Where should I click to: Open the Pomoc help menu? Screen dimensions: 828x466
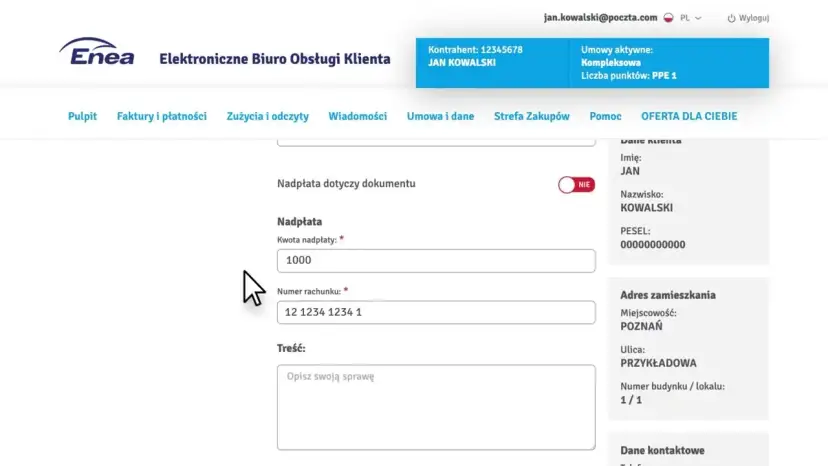pyautogui.click(x=605, y=116)
